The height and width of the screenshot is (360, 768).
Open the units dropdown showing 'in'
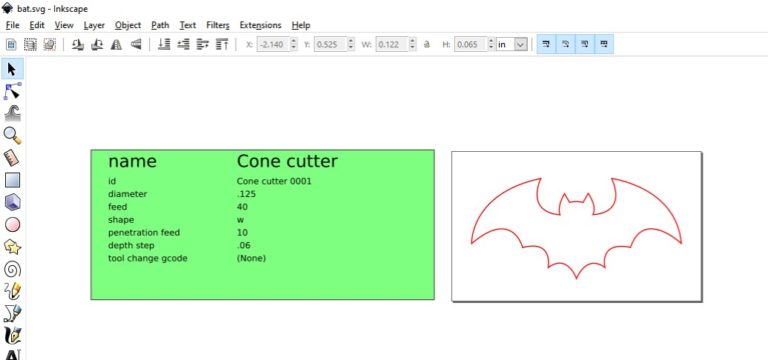tap(511, 45)
